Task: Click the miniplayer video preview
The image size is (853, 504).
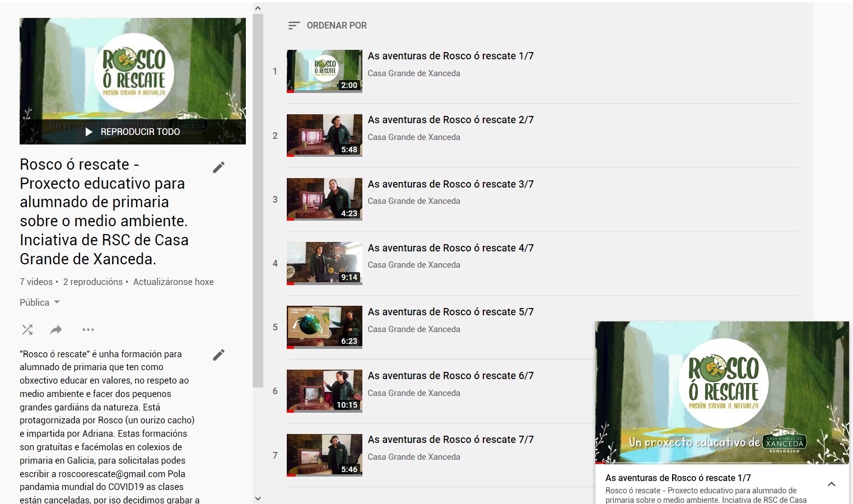Action: tap(722, 393)
